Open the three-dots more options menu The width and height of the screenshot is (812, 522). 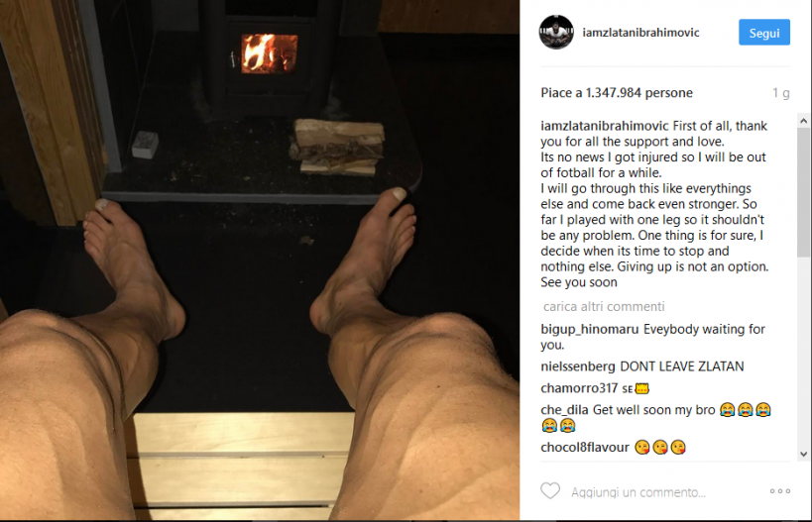click(x=780, y=491)
